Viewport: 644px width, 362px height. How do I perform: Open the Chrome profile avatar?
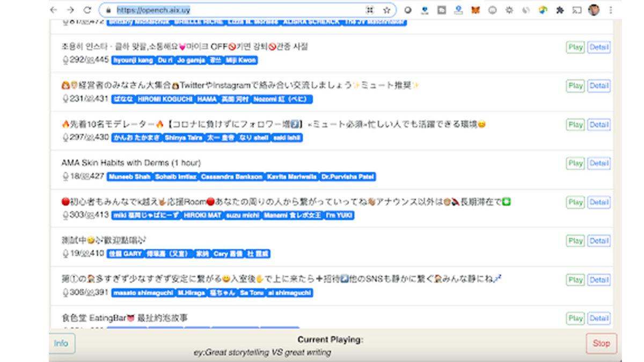click(594, 10)
